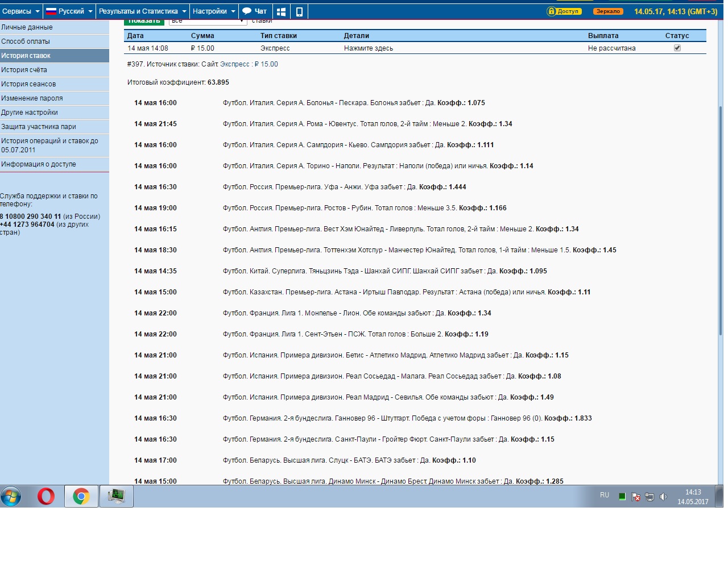This screenshot has height=582, width=728.
Task: Click the orange Зеркало button
Action: 608,11
